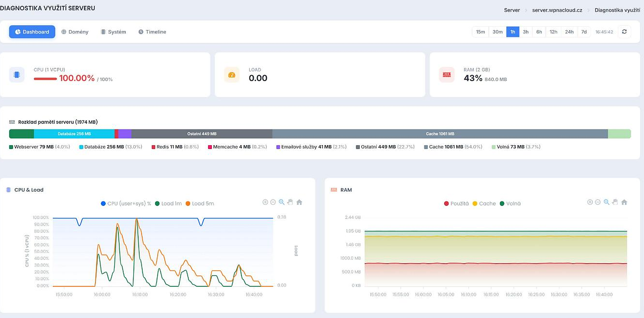Open the server.wpnacloud.cz breadcrumb
Image resolution: width=644 pixels, height=318 pixels.
pyautogui.click(x=557, y=10)
